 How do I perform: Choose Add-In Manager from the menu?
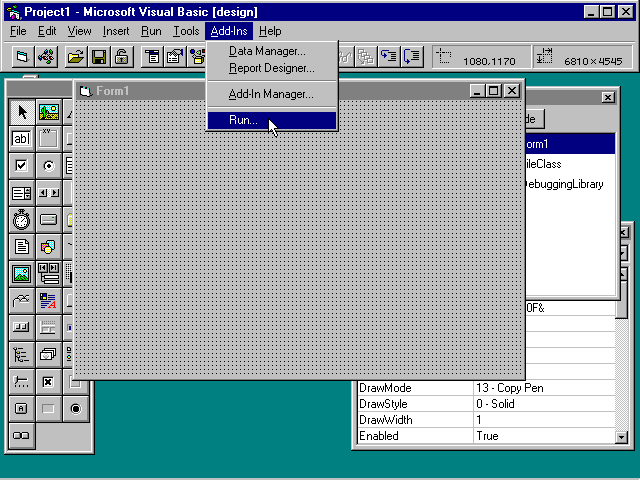(270, 94)
